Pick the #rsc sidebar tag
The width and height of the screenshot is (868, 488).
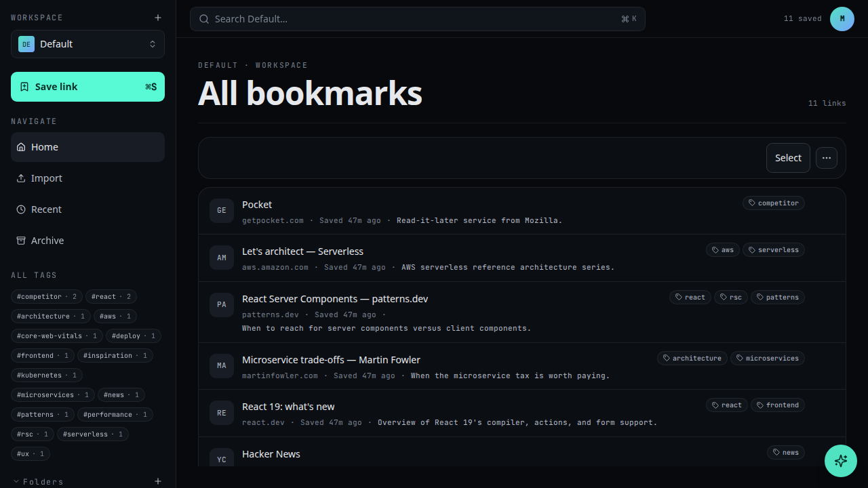33,434
